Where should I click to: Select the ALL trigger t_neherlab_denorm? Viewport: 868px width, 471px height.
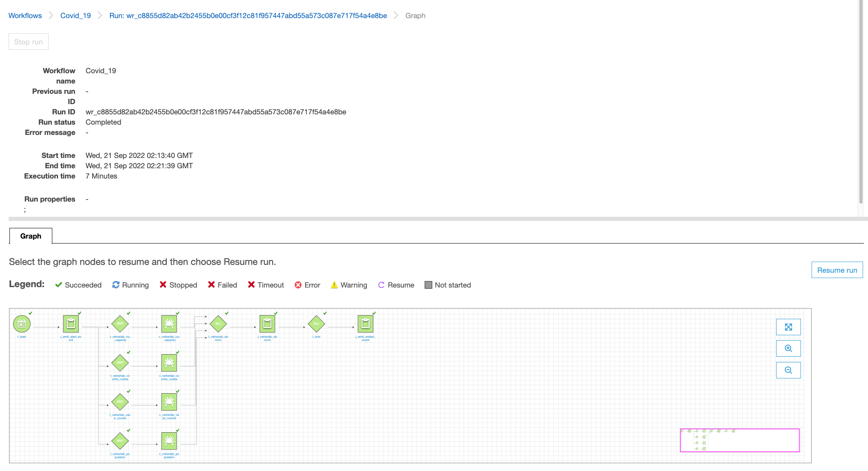[218, 324]
